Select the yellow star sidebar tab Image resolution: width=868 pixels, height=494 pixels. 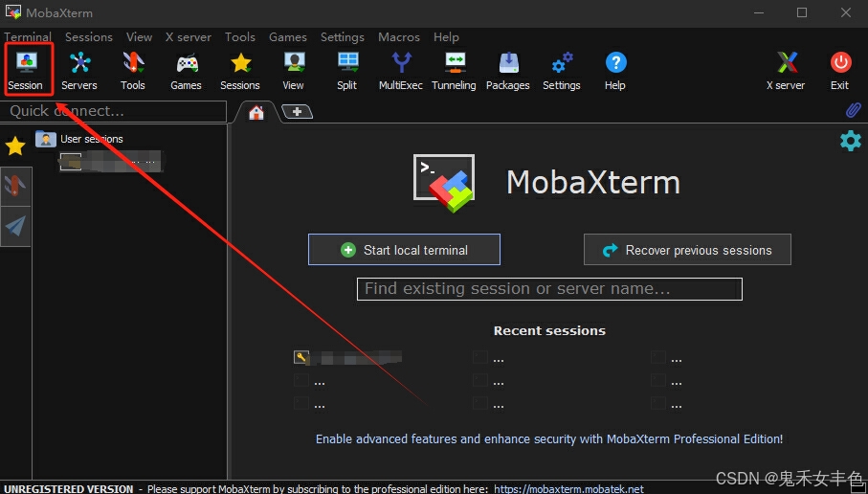15,146
